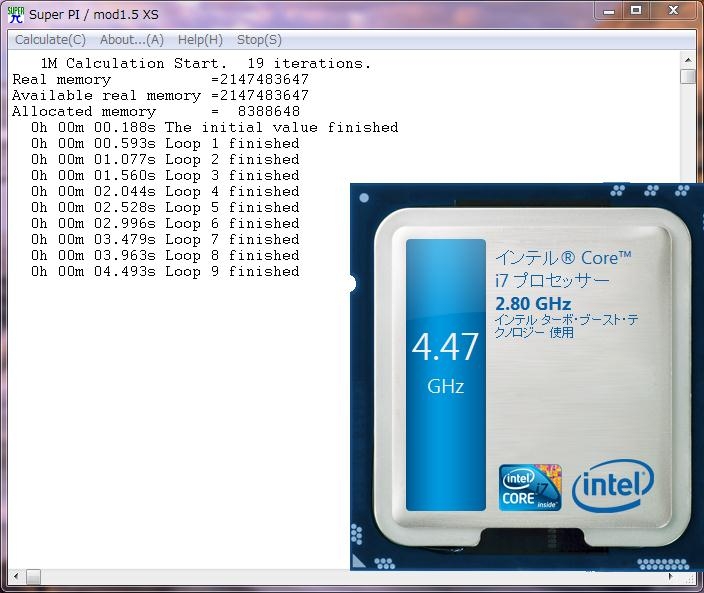Click the horizontal scrollbar left arrow
704x593 pixels.
[x=16, y=576]
